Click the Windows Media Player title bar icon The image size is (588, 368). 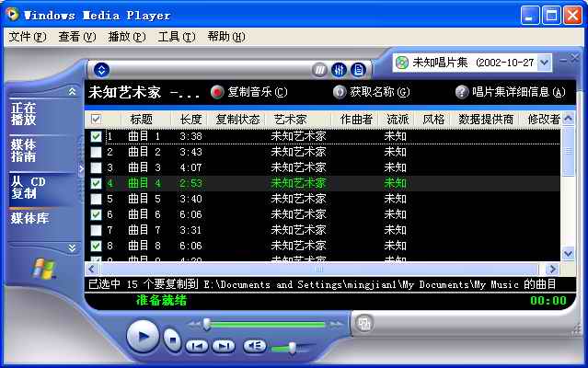point(12,15)
